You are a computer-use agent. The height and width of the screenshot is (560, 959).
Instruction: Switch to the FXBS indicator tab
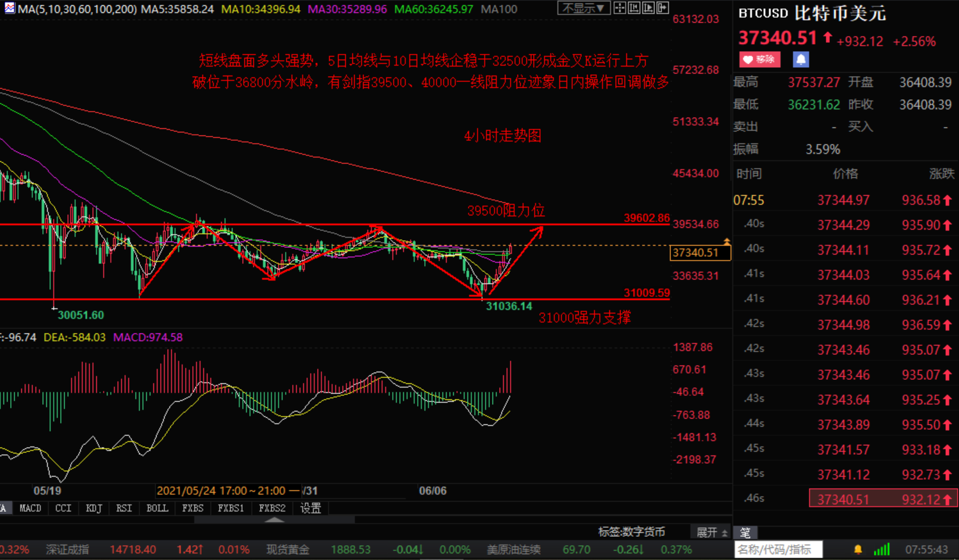[193, 508]
